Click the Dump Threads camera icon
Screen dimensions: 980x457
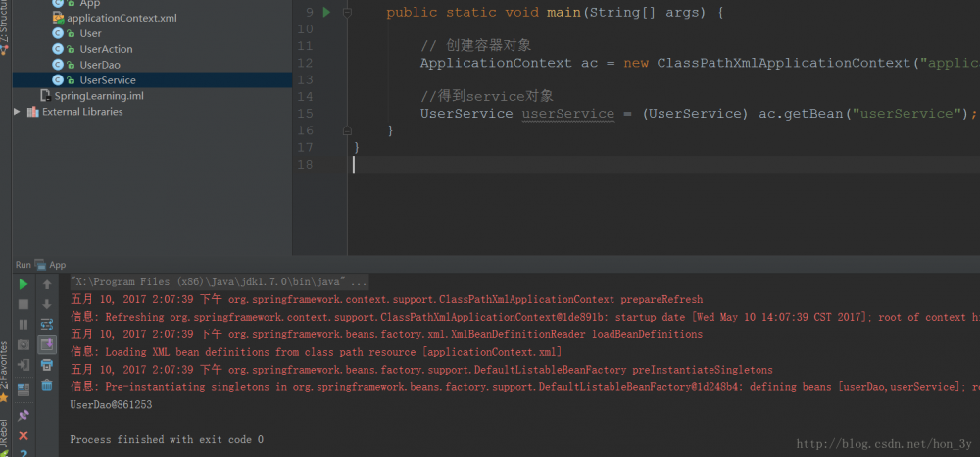24,344
